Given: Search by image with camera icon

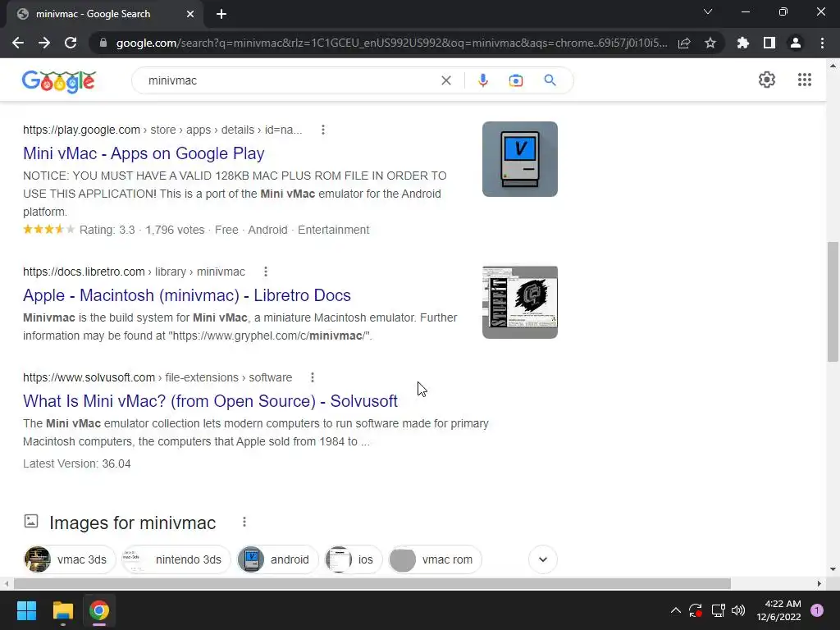Looking at the screenshot, I should click(516, 80).
